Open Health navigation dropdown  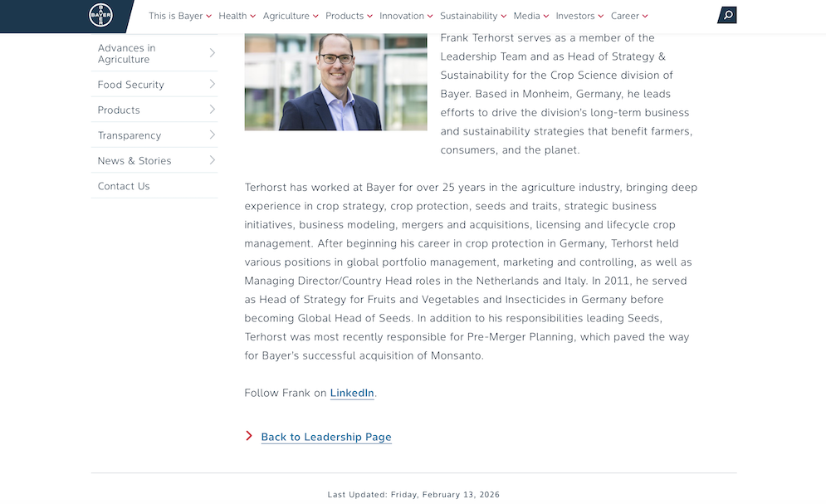point(237,16)
